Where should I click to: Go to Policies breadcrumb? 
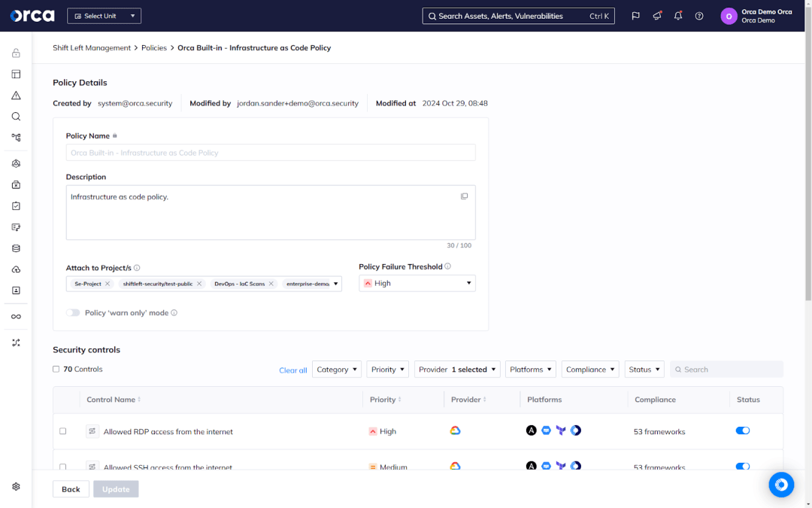(154, 47)
